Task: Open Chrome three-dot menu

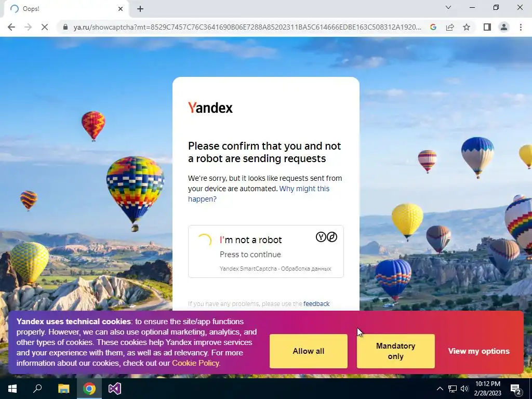Action: pos(521,27)
